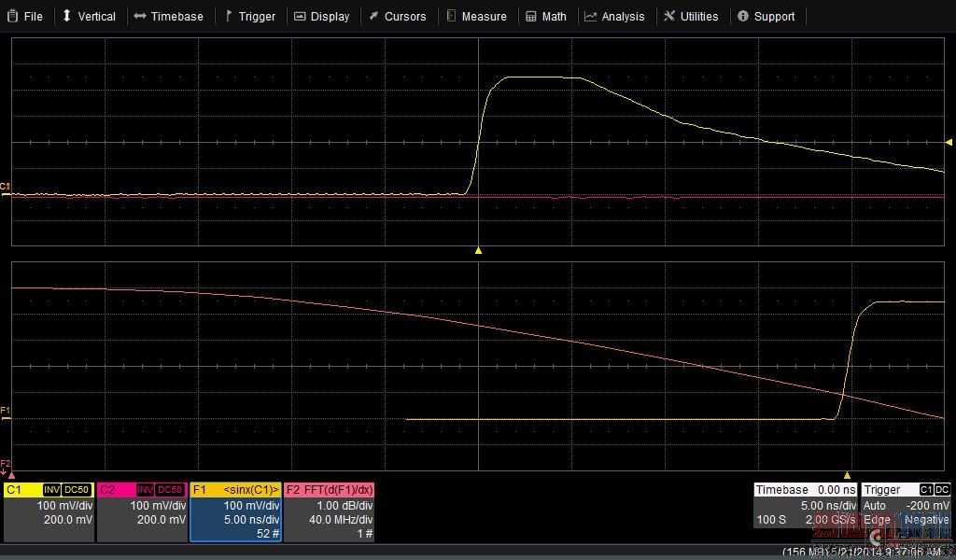Click the F1 trace marker beside lower grid
Viewport: 956px width, 560px height.
(x=6, y=413)
